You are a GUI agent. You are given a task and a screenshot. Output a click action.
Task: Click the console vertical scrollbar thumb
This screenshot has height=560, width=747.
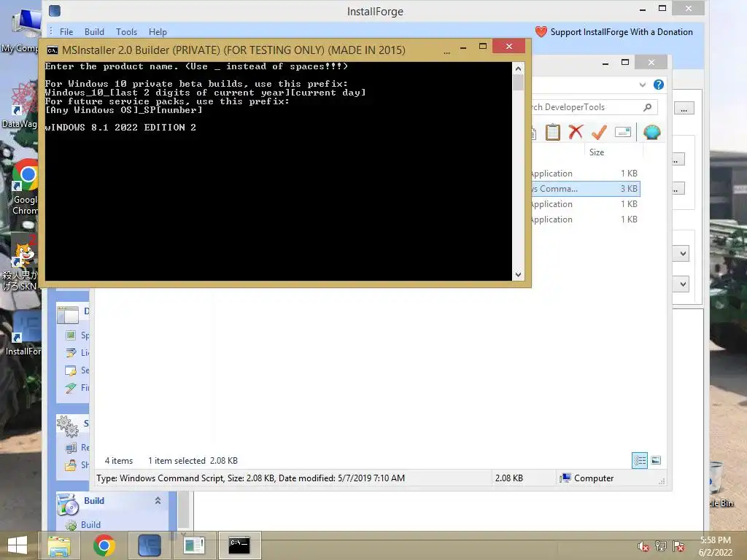[519, 82]
